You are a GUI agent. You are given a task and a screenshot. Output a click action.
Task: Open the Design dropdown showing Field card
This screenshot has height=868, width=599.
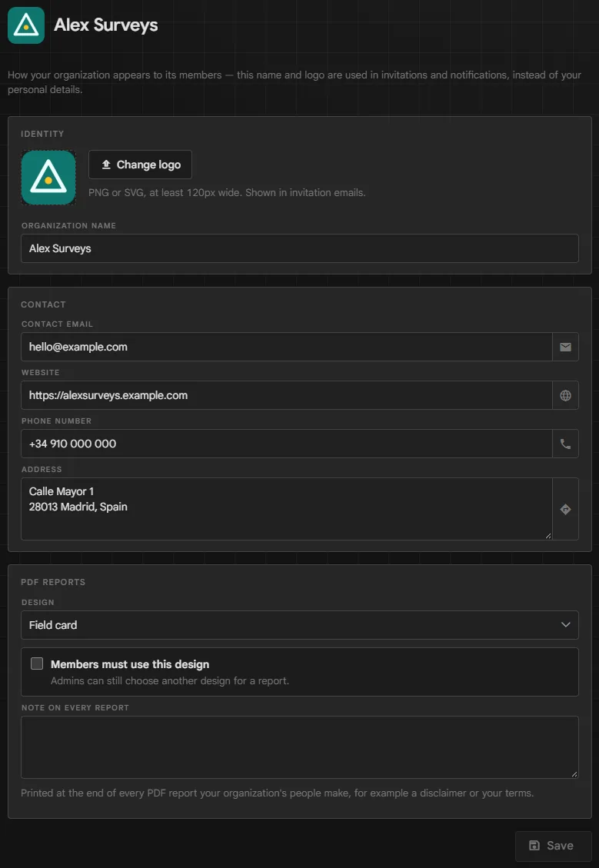300,625
